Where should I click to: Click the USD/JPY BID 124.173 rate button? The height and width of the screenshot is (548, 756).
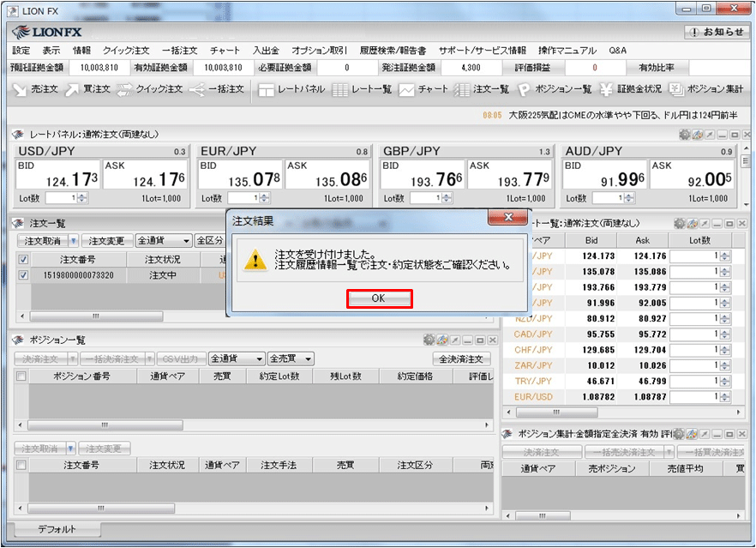(x=58, y=175)
